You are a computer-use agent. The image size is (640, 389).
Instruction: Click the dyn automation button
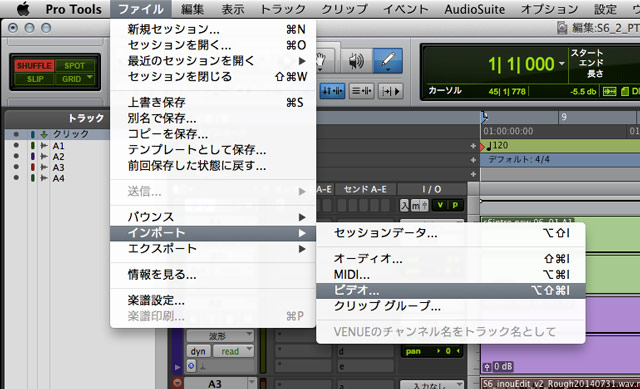(198, 351)
